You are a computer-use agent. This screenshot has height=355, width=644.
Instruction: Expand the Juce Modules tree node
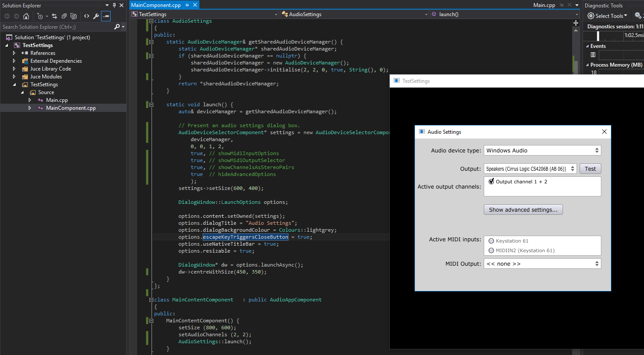click(14, 77)
